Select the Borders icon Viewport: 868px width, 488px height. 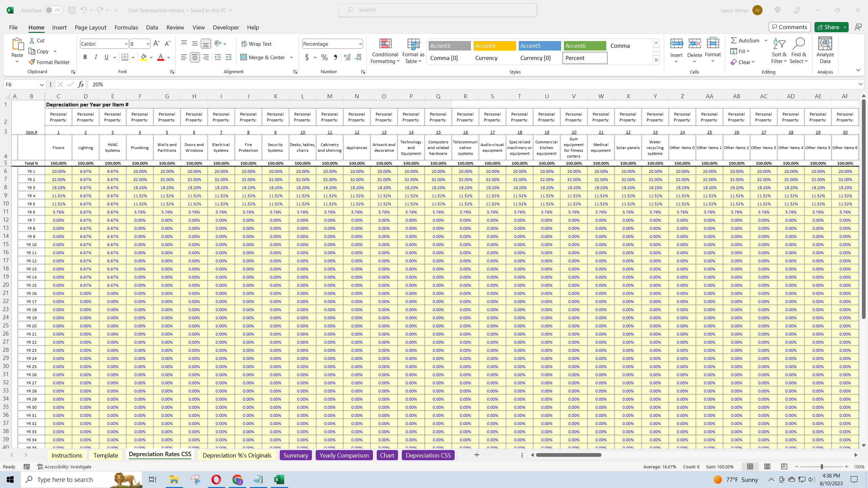[125, 57]
